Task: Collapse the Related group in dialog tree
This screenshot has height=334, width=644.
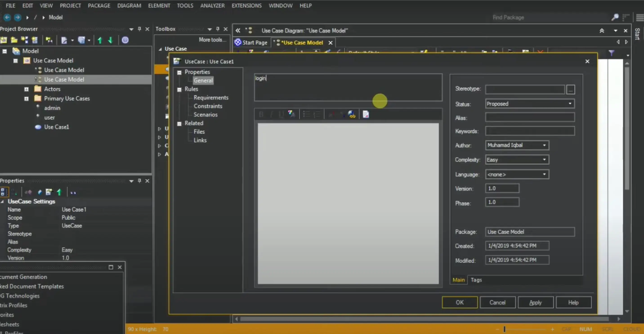Action: 179,123
